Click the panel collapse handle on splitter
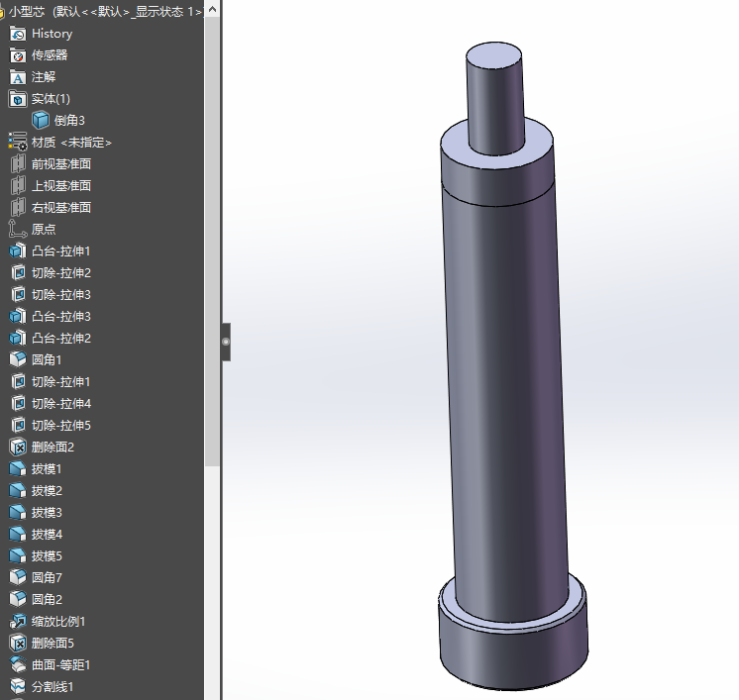The image size is (739, 700). 226,342
